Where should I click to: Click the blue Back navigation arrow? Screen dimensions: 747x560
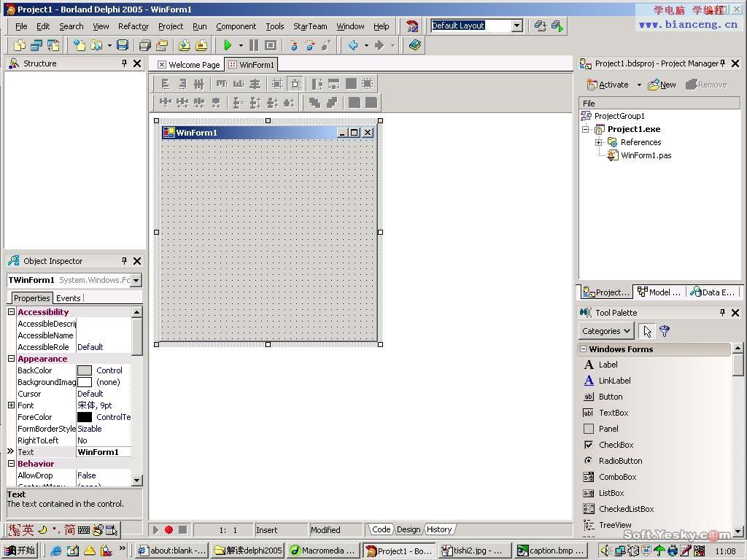click(354, 45)
